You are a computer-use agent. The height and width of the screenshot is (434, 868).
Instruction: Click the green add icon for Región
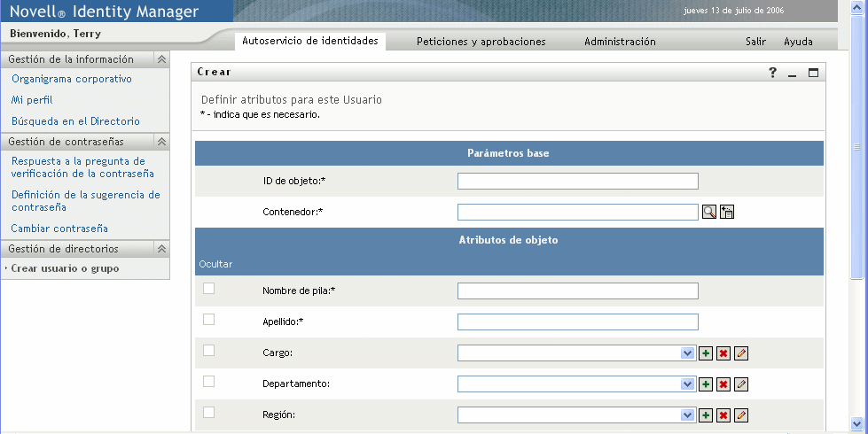pos(706,415)
